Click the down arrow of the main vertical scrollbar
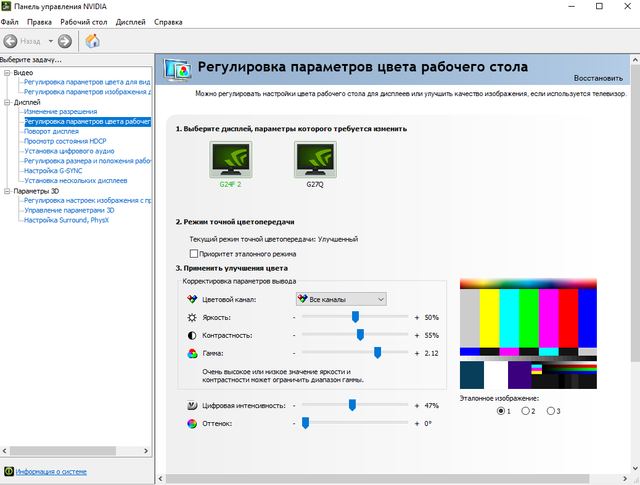Viewport: 640px width, 485px height. tap(636, 468)
